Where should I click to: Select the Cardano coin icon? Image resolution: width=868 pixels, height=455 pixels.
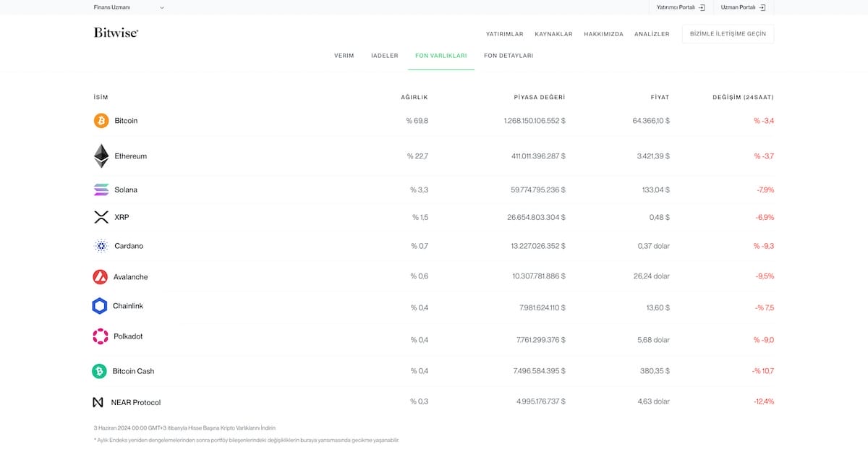pyautogui.click(x=101, y=246)
